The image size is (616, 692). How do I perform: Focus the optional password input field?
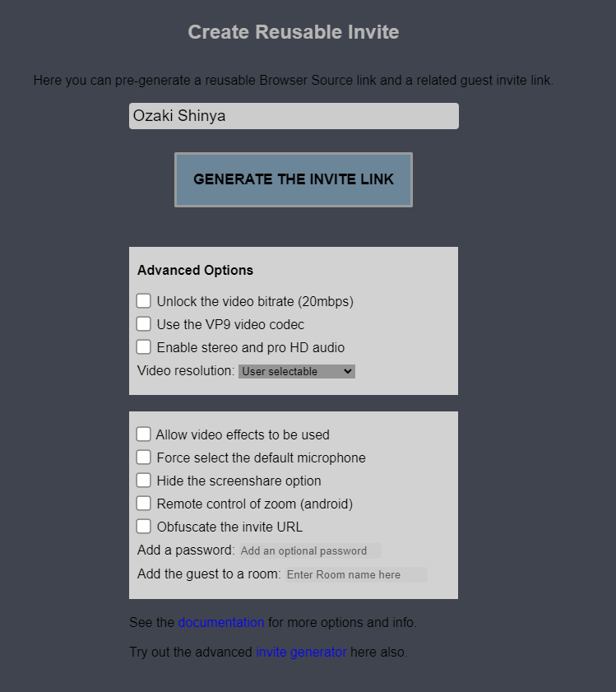(x=310, y=551)
